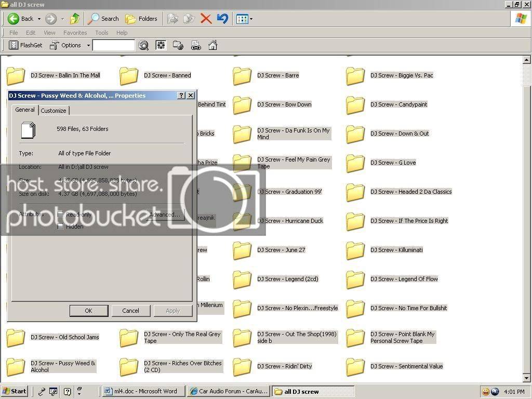Open the Help menu
The image size is (532, 399).
point(122,33)
